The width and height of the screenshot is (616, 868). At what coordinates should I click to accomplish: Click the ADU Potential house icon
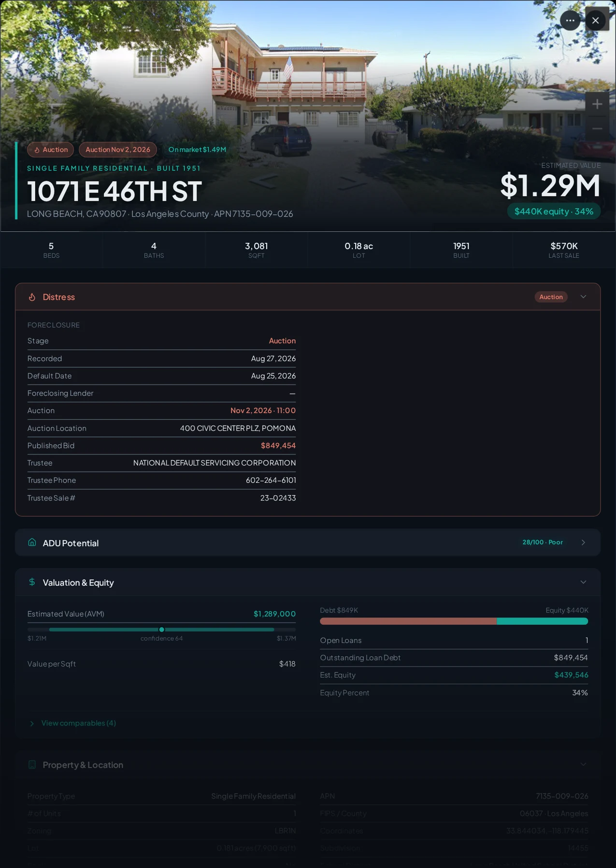[x=32, y=542]
